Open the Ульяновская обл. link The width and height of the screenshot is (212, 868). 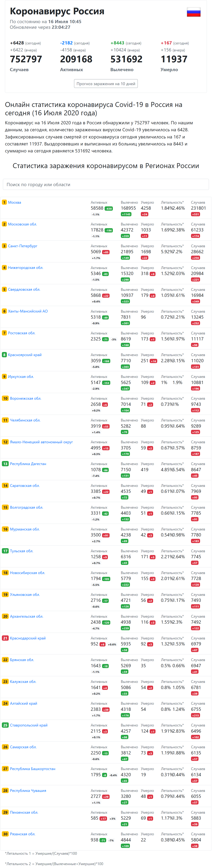coord(25,595)
